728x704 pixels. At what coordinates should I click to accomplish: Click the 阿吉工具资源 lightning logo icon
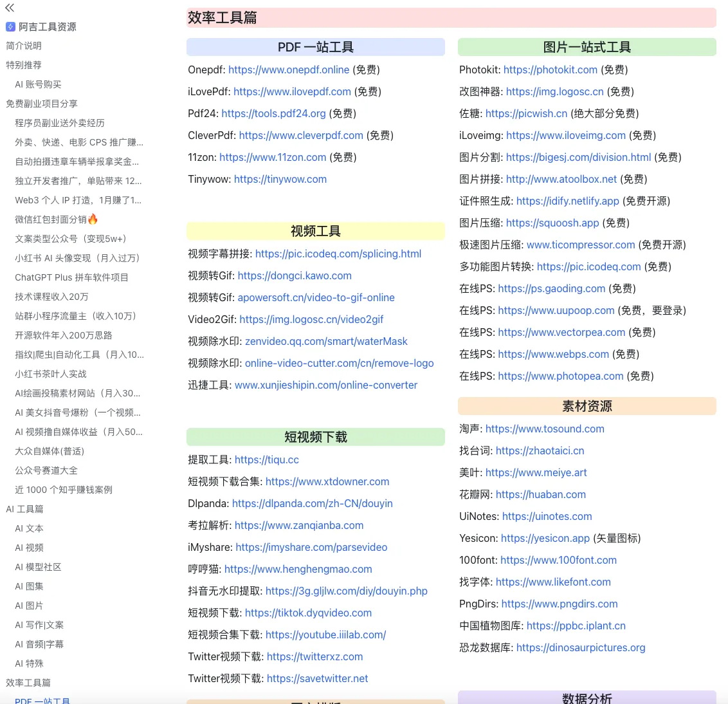[x=10, y=27]
